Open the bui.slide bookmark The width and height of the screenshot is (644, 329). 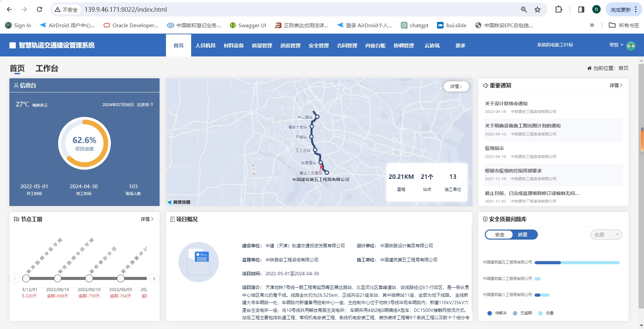452,25
